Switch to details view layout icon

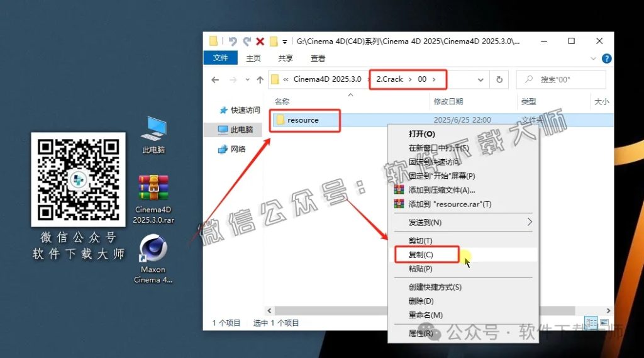pyautogui.click(x=591, y=323)
